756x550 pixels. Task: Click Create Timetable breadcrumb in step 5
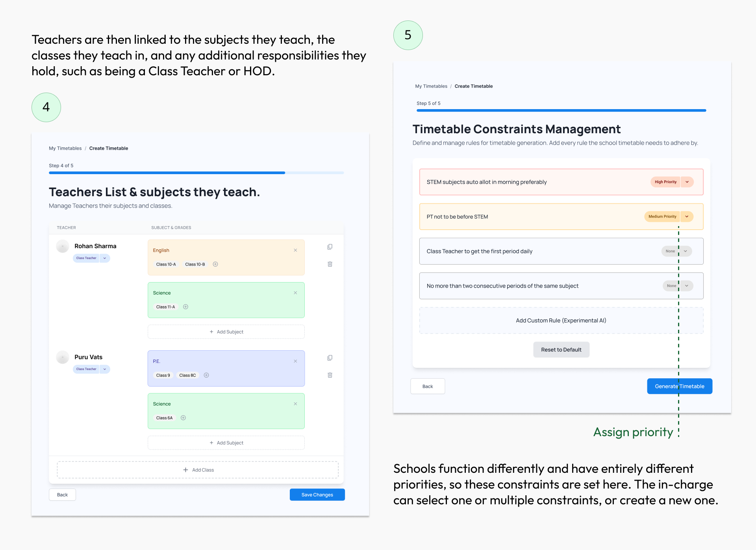[x=474, y=86]
